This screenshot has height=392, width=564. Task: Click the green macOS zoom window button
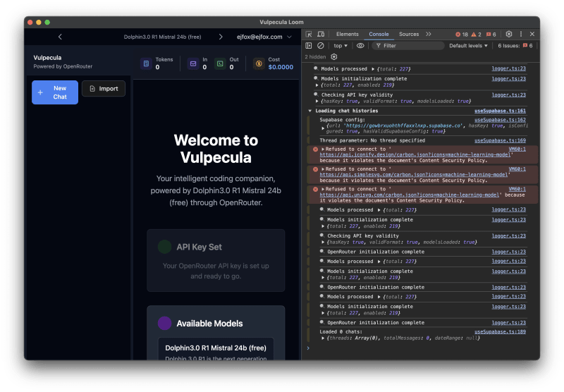pos(47,23)
